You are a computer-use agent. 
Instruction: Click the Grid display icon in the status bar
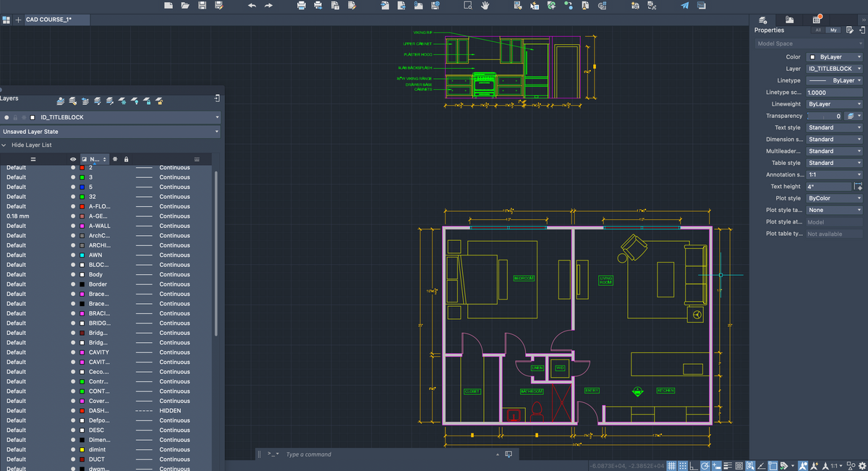coord(671,465)
